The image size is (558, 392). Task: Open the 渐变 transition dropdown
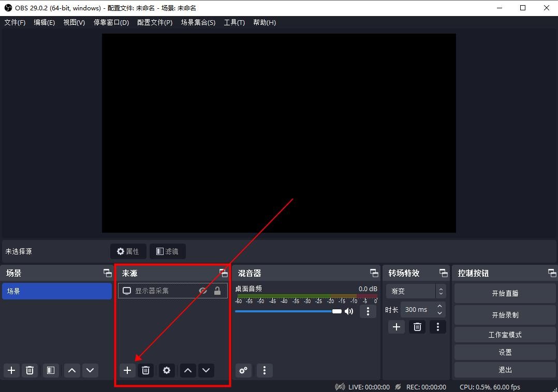tap(415, 291)
